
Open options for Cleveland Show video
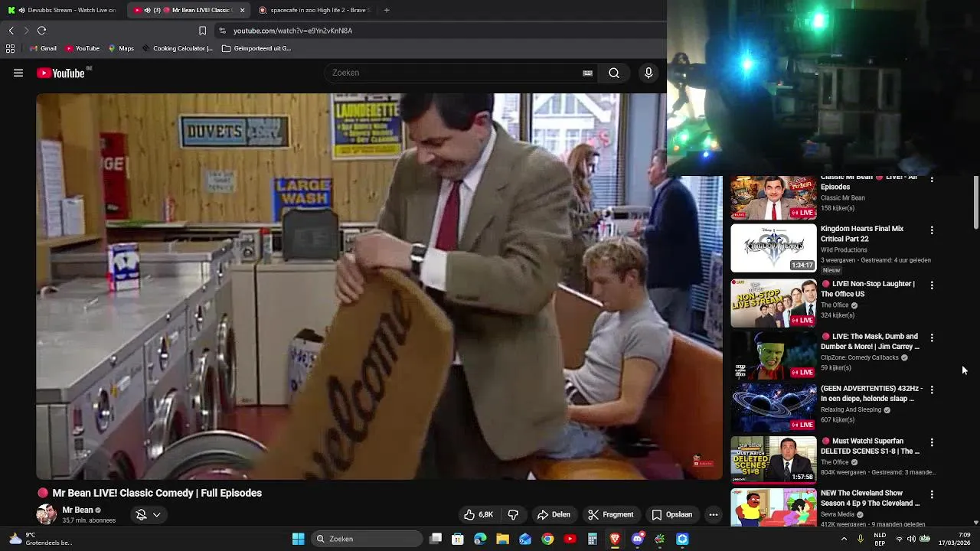[932, 494]
